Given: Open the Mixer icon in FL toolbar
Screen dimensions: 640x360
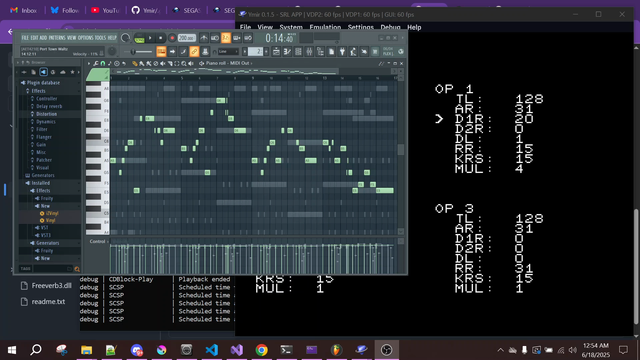Looking at the screenshot, I should 309,51.
